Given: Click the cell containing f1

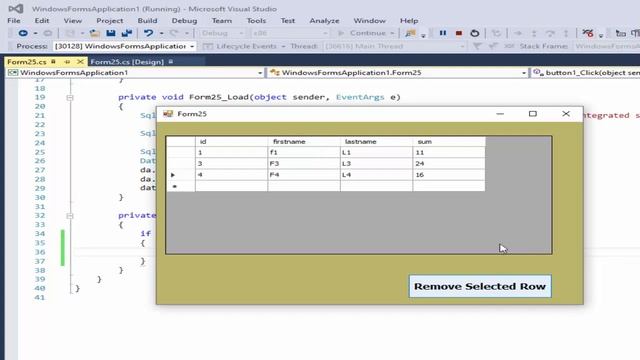Looking at the screenshot, I should point(304,152).
